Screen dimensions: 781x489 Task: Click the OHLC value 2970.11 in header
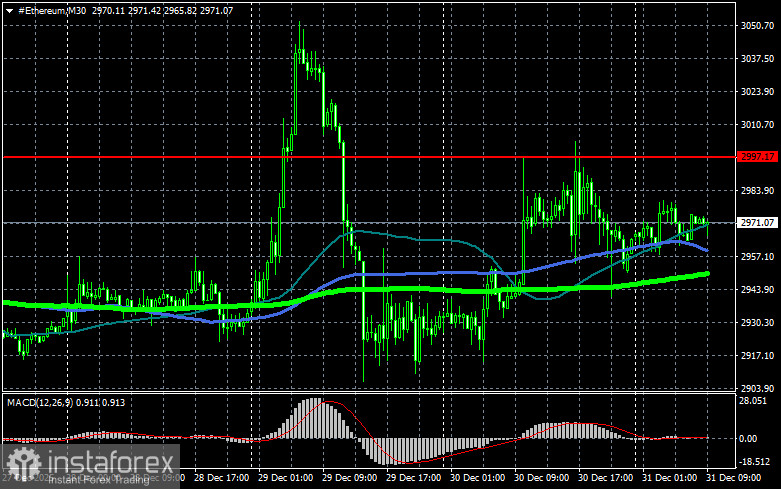tap(108, 10)
